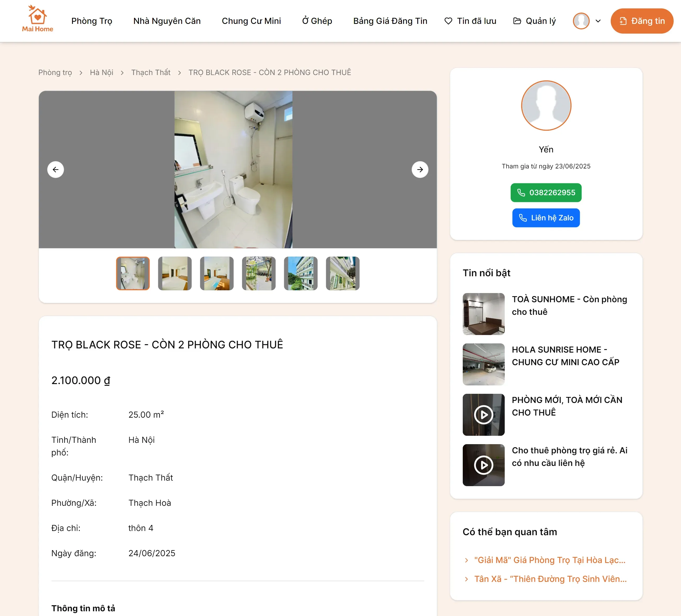The height and width of the screenshot is (616, 681).
Task: Show previous gallery image arrow
Action: tap(55, 170)
